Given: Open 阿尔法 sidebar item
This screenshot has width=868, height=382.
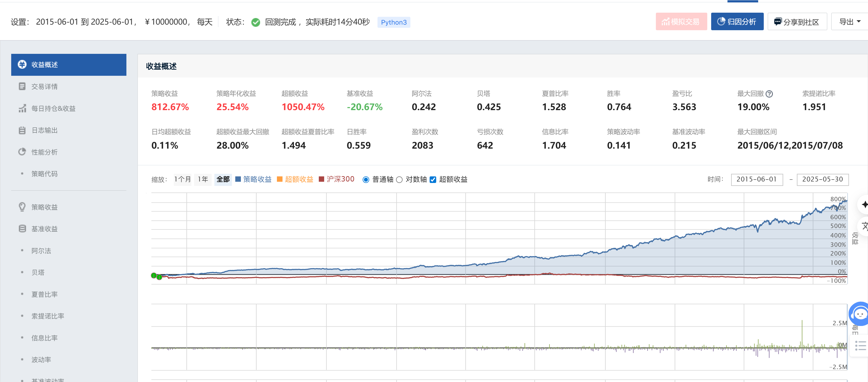Looking at the screenshot, I should pos(69,250).
